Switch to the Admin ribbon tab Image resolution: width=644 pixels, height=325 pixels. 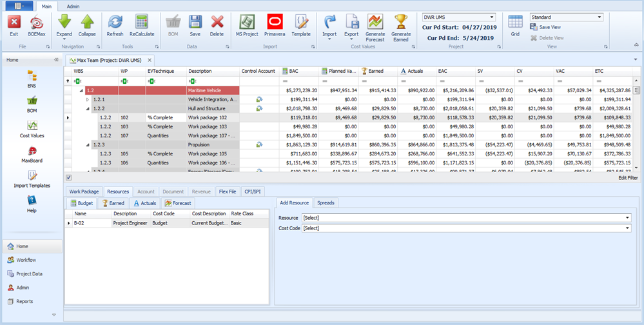point(73,6)
